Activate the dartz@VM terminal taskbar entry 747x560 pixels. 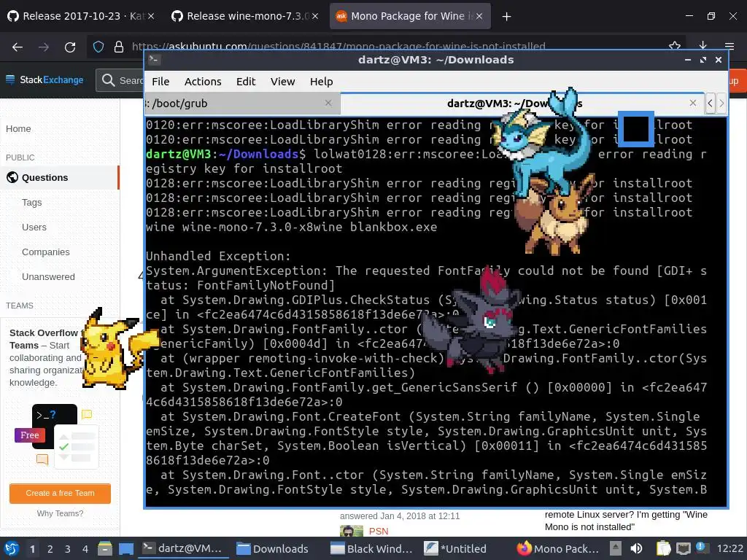pos(183,548)
